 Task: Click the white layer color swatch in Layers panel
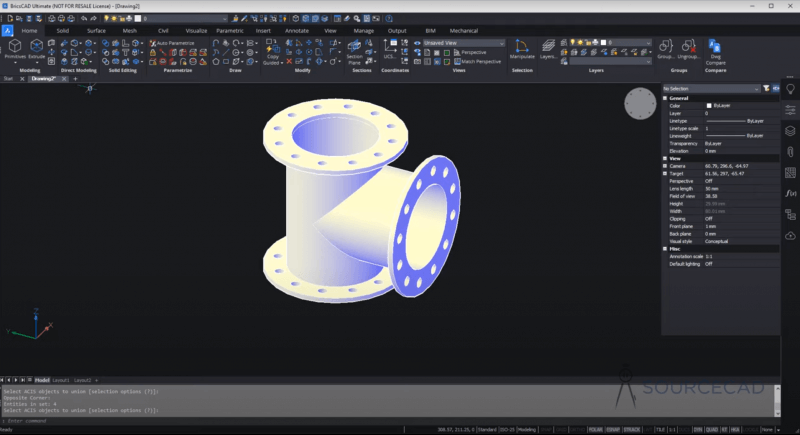click(x=603, y=43)
